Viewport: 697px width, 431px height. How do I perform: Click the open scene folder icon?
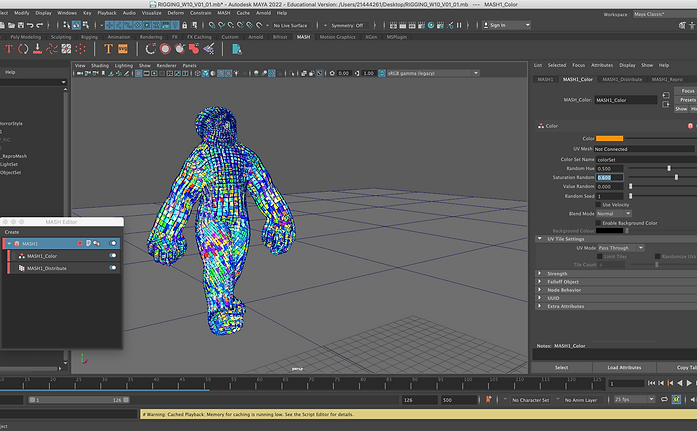(x=11, y=25)
